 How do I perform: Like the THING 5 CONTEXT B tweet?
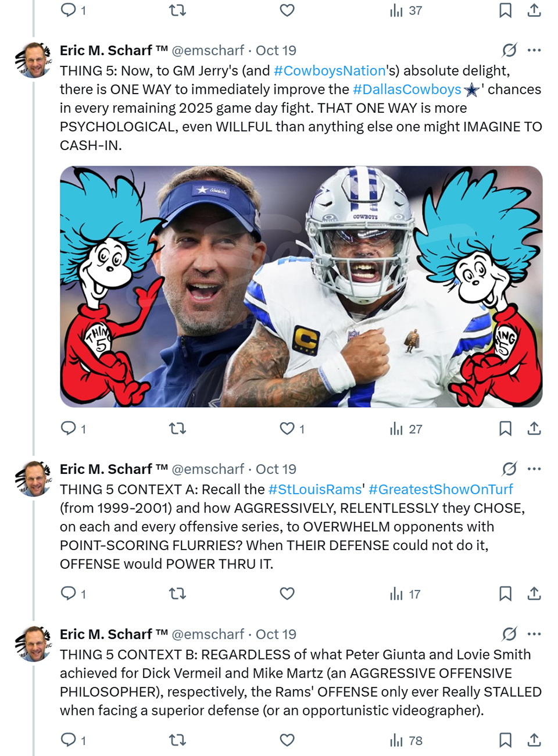[x=287, y=740]
